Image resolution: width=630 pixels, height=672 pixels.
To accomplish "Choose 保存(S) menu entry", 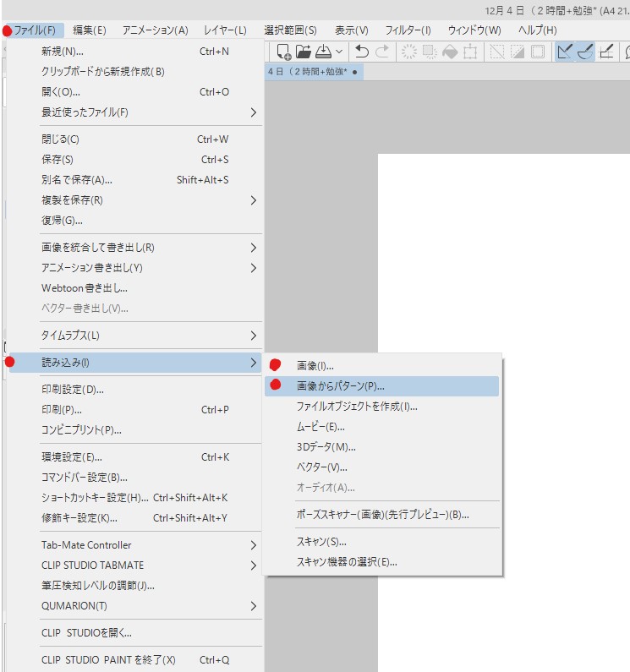I will pyautogui.click(x=135, y=160).
